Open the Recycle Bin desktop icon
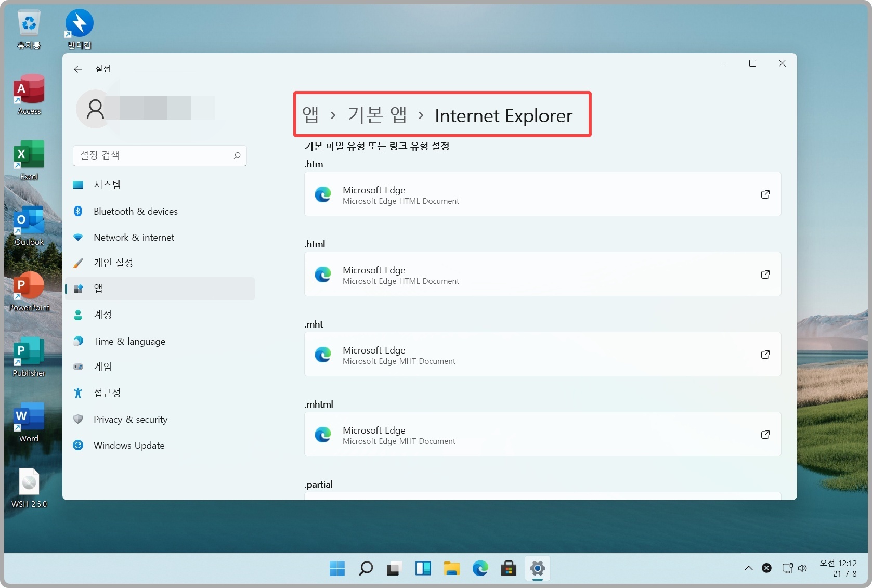 pos(29,30)
